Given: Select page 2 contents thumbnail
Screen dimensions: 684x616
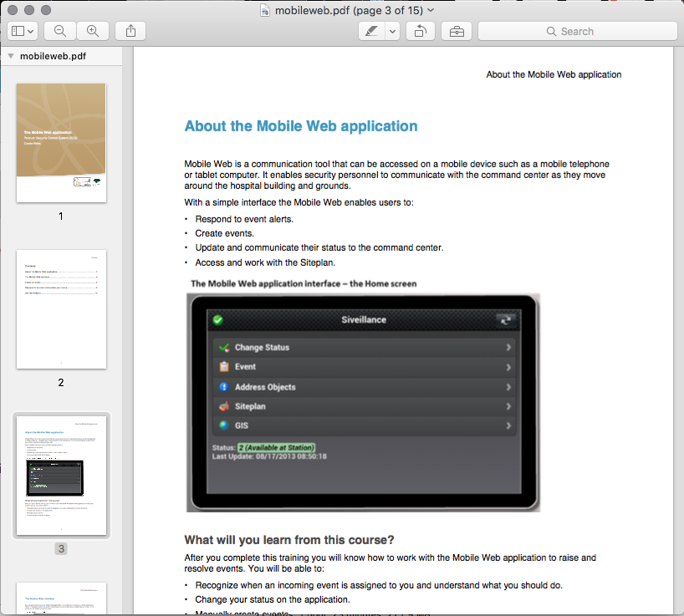Looking at the screenshot, I should coord(61,309).
